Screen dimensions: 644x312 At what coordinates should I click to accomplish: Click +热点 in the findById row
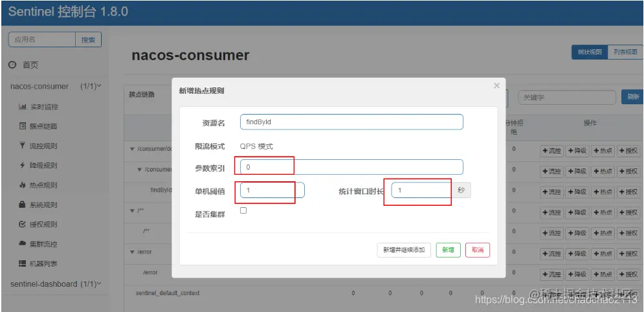pyautogui.click(x=603, y=192)
